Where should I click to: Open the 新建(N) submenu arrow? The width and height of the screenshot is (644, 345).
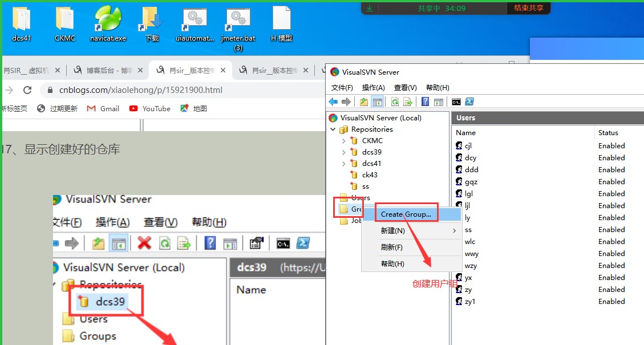[x=454, y=231]
